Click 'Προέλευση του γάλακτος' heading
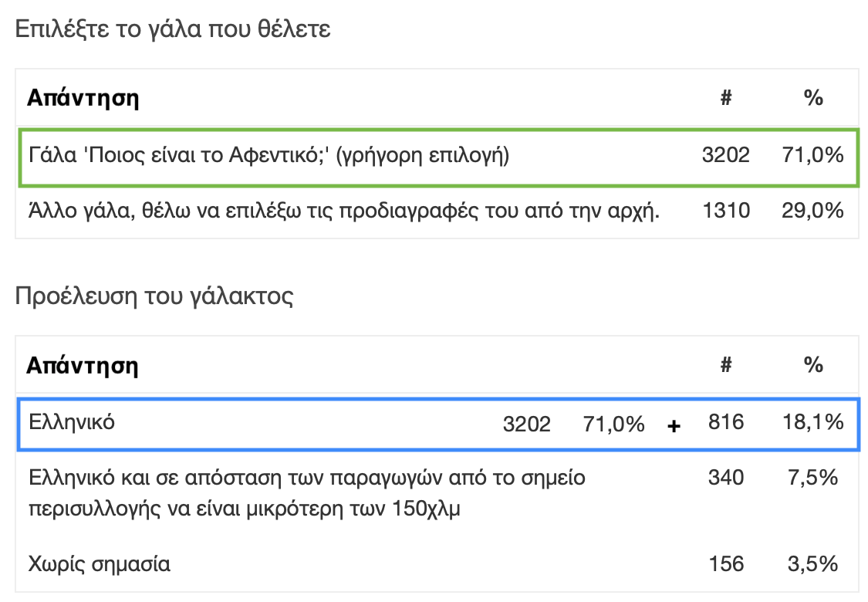This screenshot has width=868, height=602. [154, 296]
